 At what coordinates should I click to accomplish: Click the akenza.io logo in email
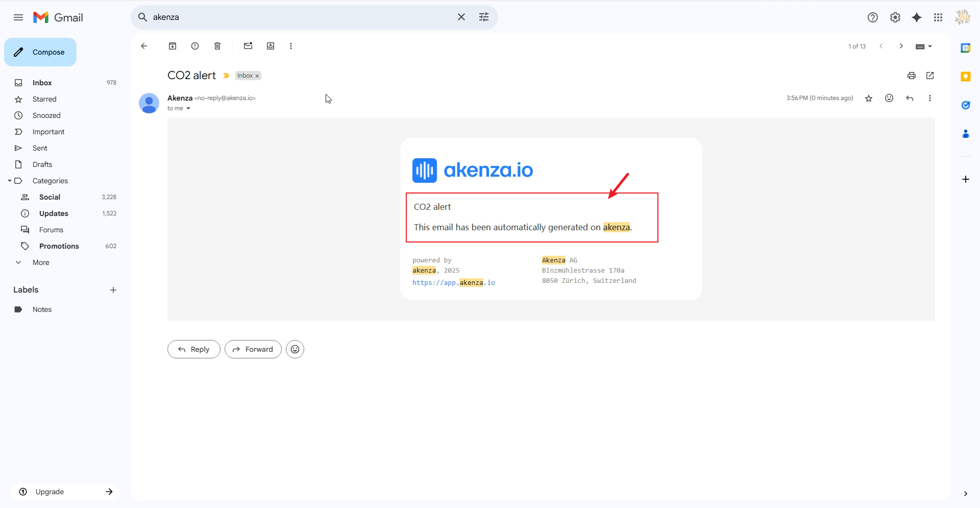(473, 170)
